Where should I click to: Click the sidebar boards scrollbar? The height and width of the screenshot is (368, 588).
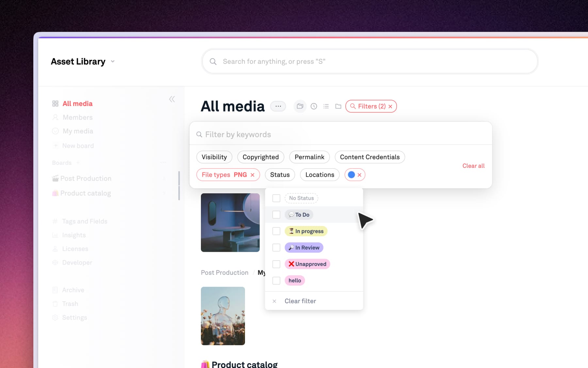[179, 185]
